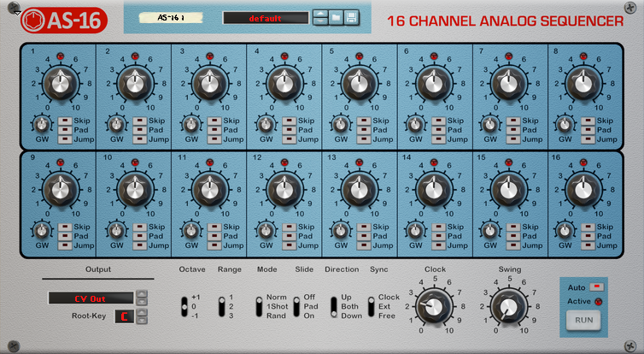Toggle Skip on step 10
The width and height of the screenshot is (644, 354).
click(139, 227)
